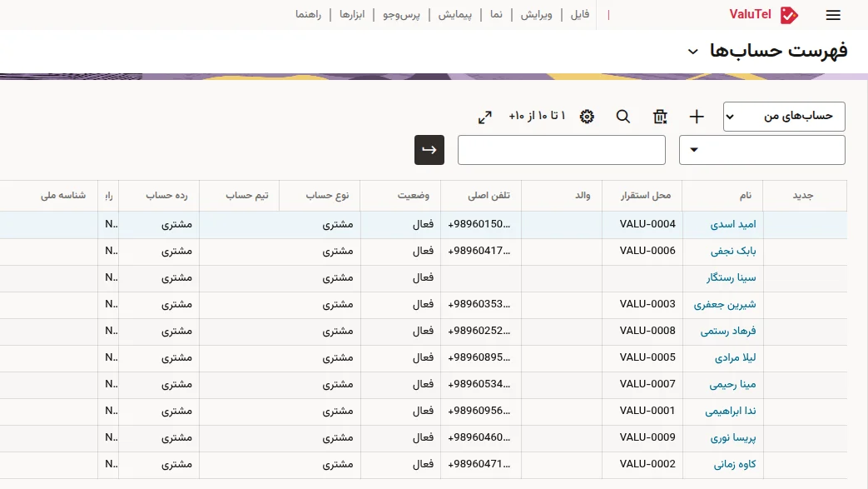The width and height of the screenshot is (868, 489).
Task: Click فعال status in سینا رستگار row
Action: click(423, 277)
